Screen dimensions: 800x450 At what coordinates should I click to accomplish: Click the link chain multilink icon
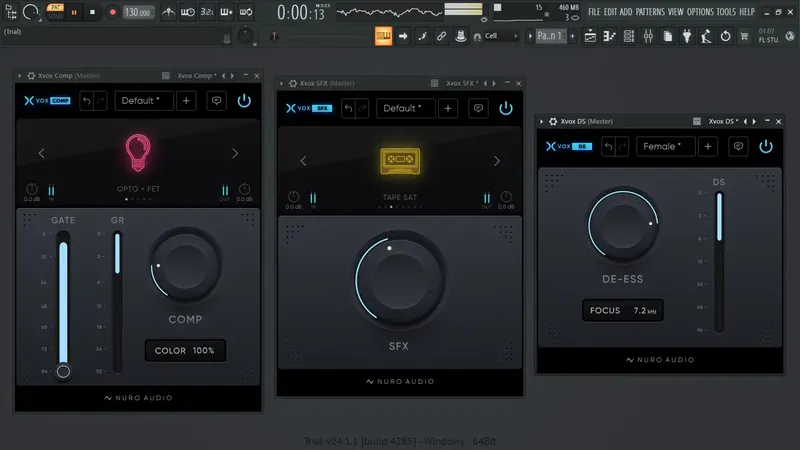click(441, 36)
